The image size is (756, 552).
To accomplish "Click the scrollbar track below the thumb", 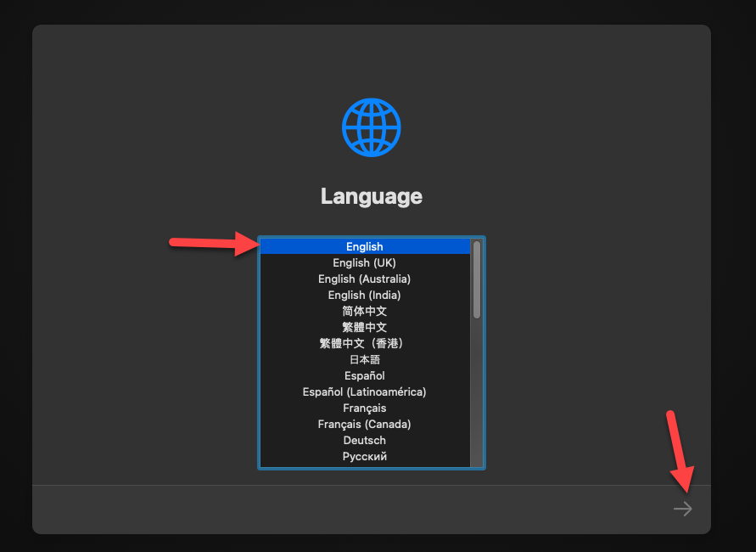I will pos(477,391).
